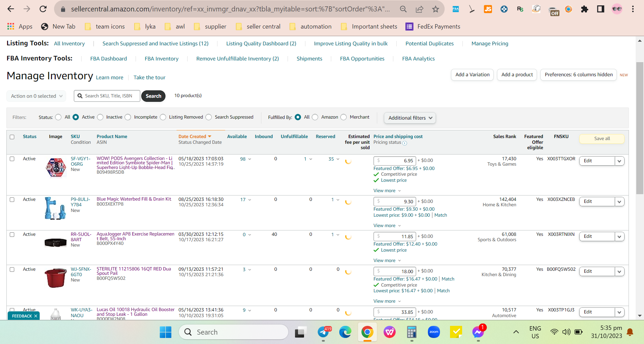Open Listing Quality Dashboard (2)
The width and height of the screenshot is (644, 344).
pyautogui.click(x=261, y=44)
